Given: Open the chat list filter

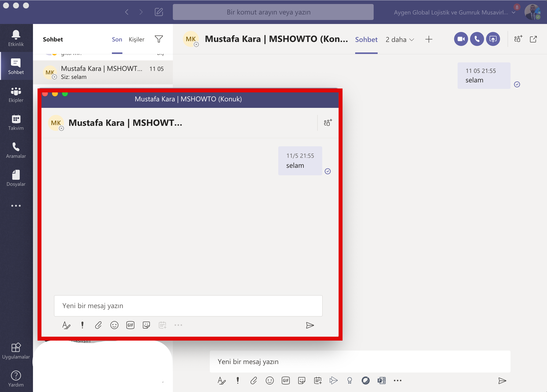Looking at the screenshot, I should (159, 39).
